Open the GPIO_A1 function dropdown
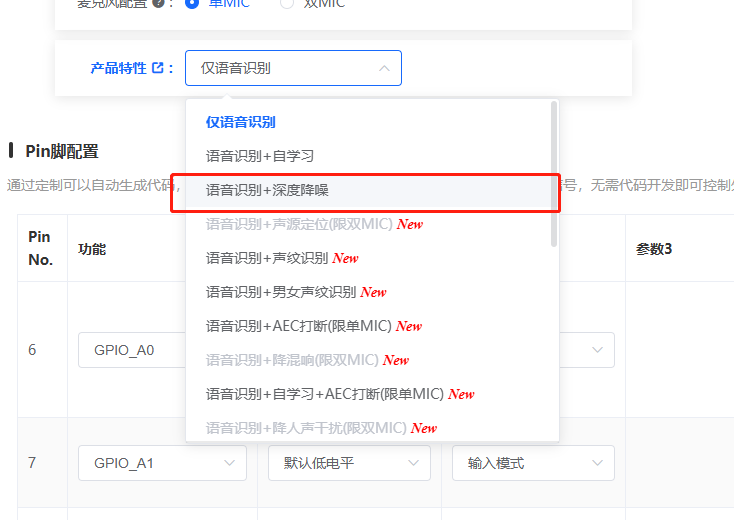Viewport: 734px width, 520px height. pyautogui.click(x=162, y=463)
